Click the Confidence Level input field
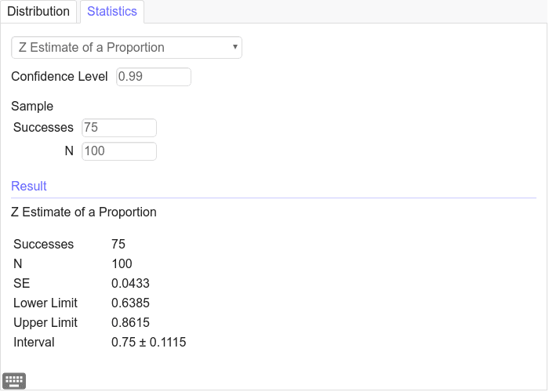The height and width of the screenshot is (392, 549). [154, 77]
